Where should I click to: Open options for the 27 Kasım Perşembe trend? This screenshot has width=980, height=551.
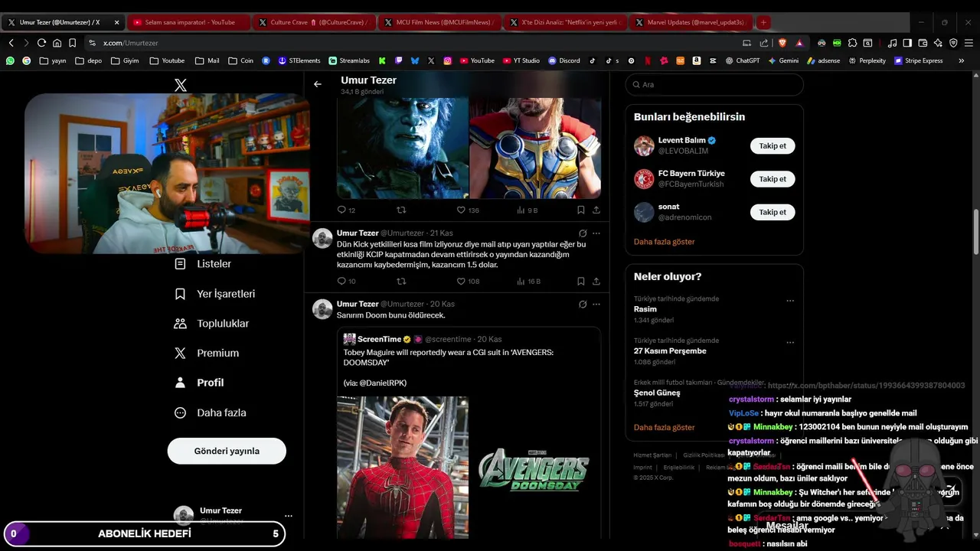[790, 342]
